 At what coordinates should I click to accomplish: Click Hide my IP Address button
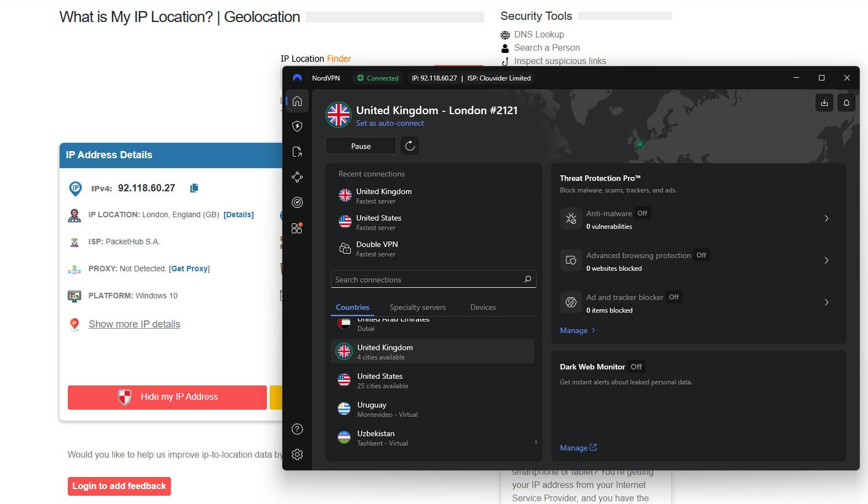click(167, 397)
